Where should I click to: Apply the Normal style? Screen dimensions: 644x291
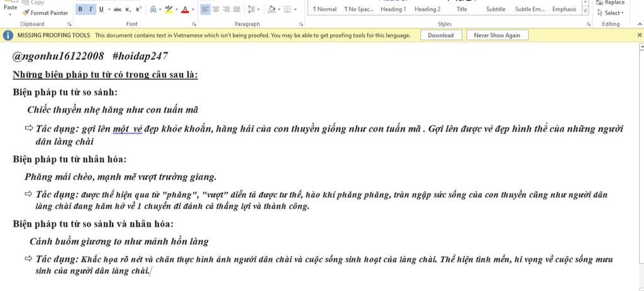click(x=324, y=9)
